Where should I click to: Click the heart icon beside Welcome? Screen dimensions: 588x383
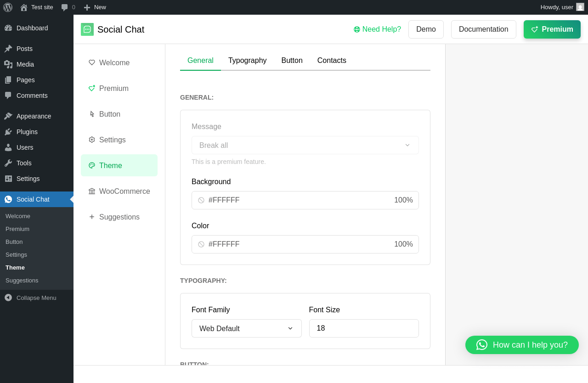pyautogui.click(x=92, y=62)
